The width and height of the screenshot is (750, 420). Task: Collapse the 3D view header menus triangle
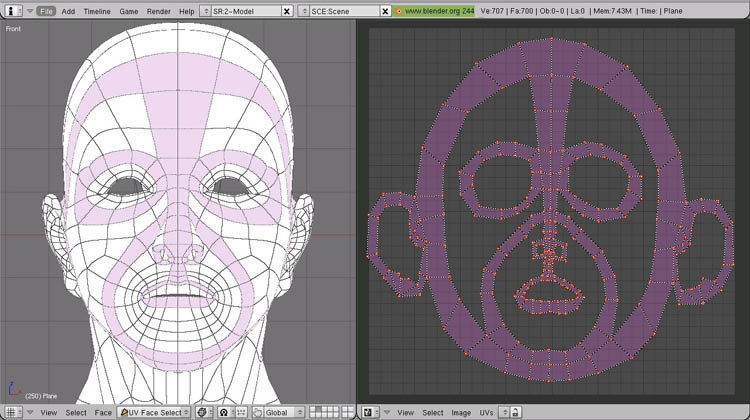pyautogui.click(x=30, y=412)
